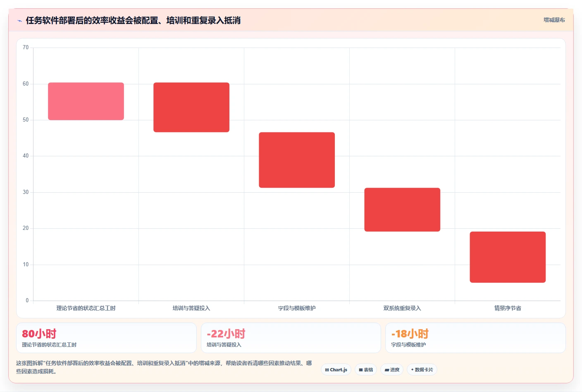Image resolution: width=582 pixels, height=392 pixels.
Task: Select the red 双系统重复录入 bar
Action: tap(402, 210)
